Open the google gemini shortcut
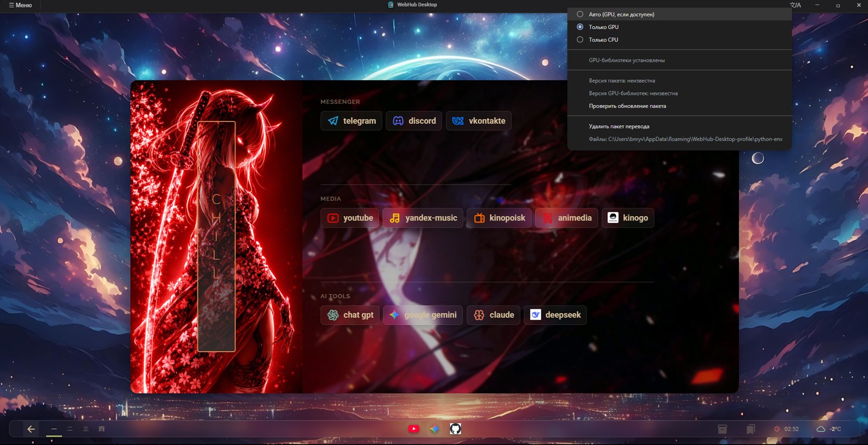Viewport: 868px width, 445px height. (423, 315)
